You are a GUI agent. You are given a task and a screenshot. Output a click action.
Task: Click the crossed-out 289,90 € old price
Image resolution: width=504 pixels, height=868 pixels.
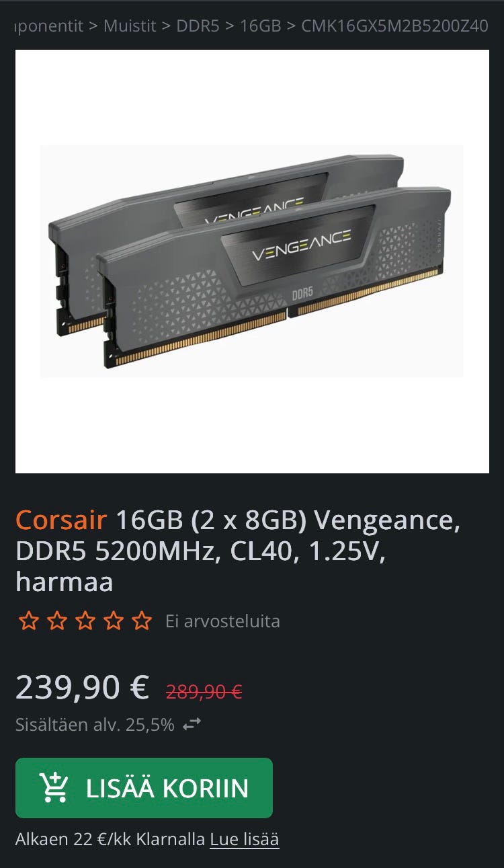pyautogui.click(x=204, y=691)
